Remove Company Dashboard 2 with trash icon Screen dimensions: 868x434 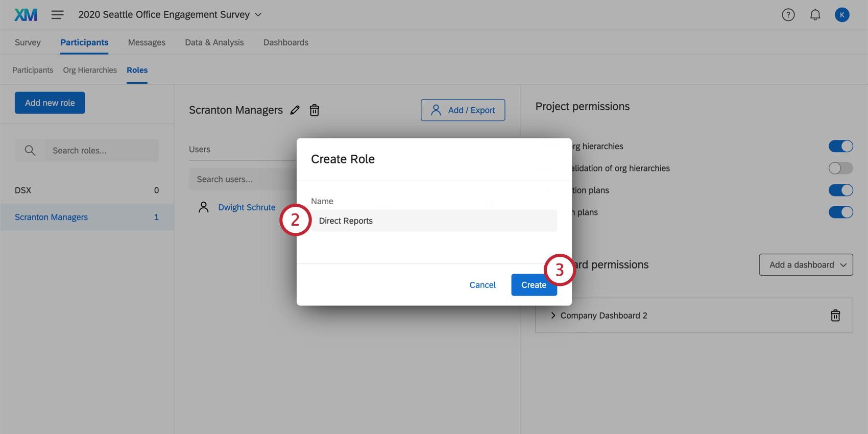pyautogui.click(x=835, y=316)
